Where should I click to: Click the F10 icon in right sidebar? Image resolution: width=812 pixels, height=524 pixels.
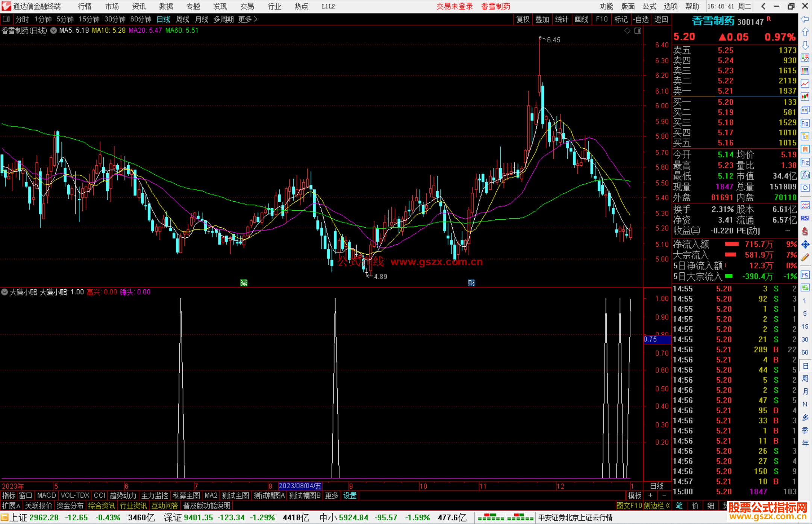point(805,123)
